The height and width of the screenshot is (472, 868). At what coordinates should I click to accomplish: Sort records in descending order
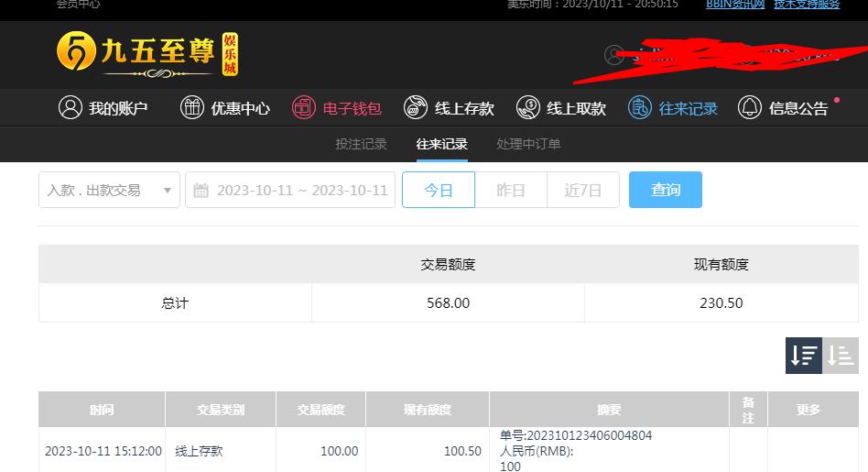point(804,355)
